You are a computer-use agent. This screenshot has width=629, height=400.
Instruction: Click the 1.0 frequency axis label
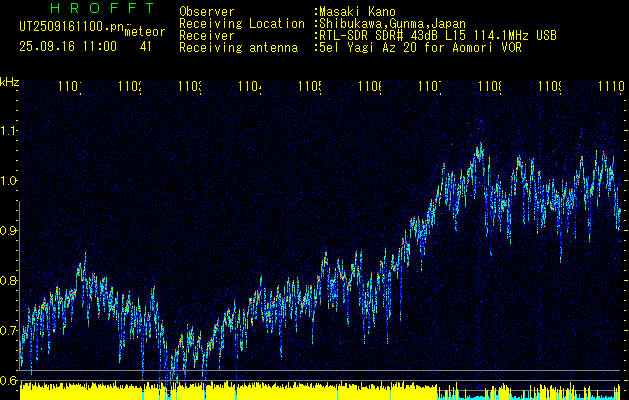click(9, 181)
